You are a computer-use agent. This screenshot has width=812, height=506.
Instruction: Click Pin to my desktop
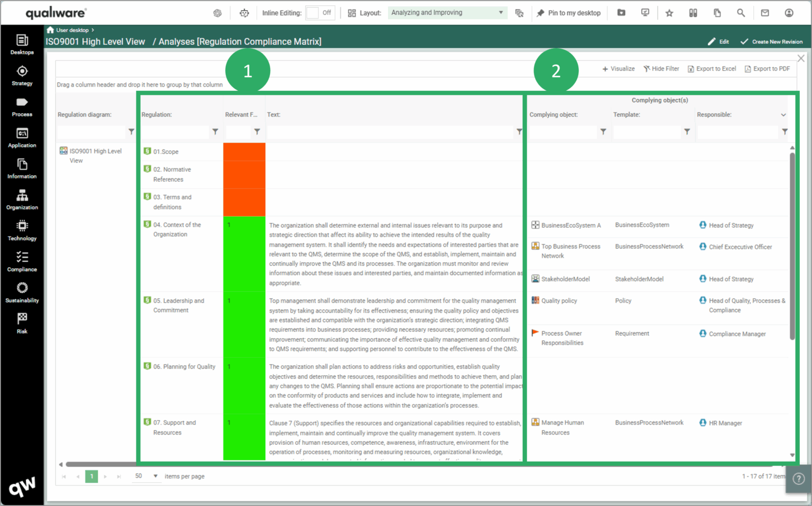pos(568,13)
